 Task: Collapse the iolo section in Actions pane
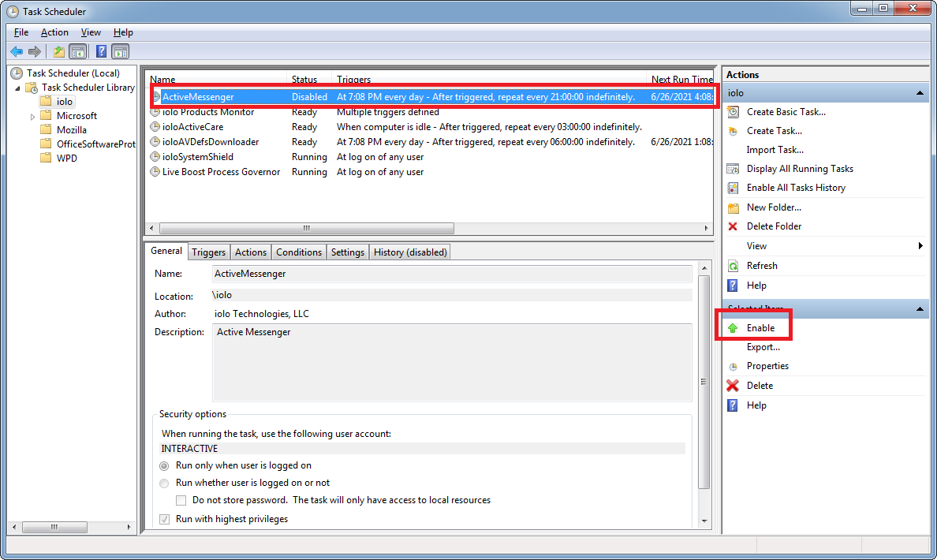point(919,92)
